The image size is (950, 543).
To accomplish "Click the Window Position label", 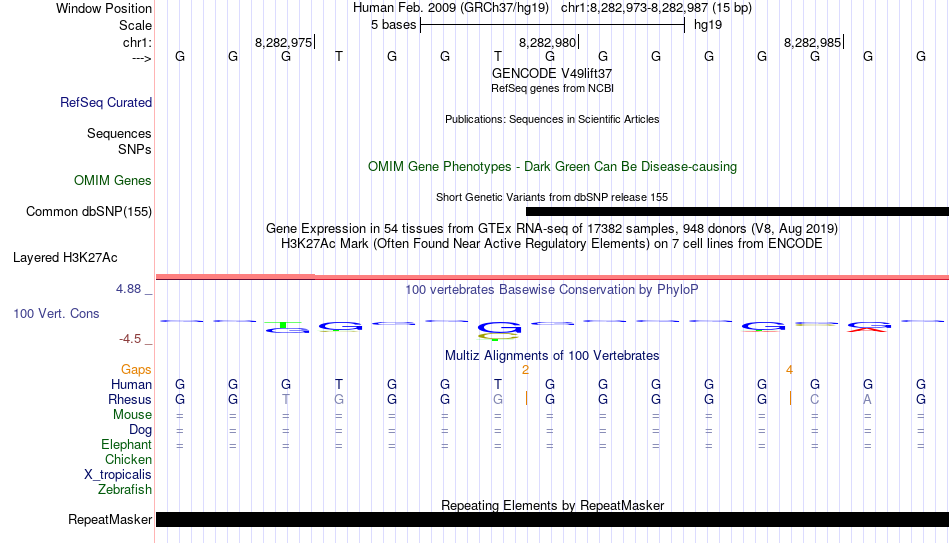I will pos(104,8).
